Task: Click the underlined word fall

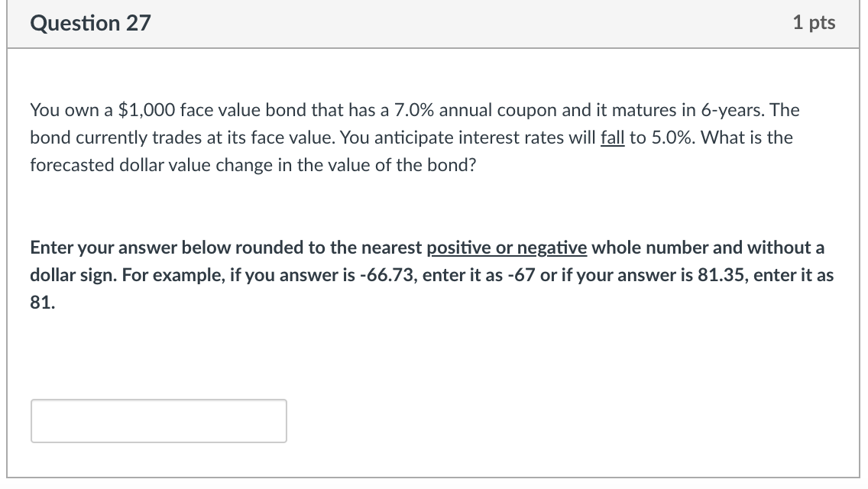Action: (614, 138)
